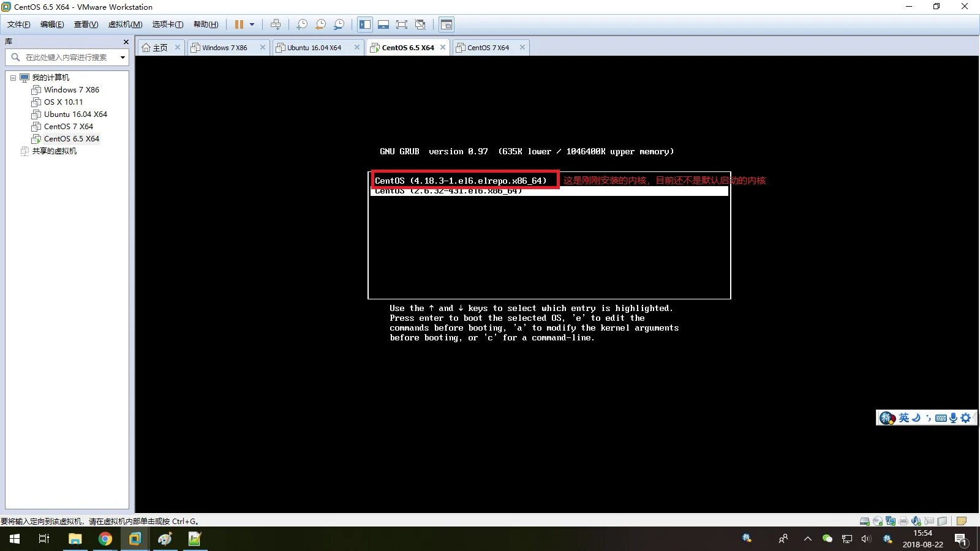Open IME toolbar settings gear
The image size is (980, 551).
coord(966,418)
